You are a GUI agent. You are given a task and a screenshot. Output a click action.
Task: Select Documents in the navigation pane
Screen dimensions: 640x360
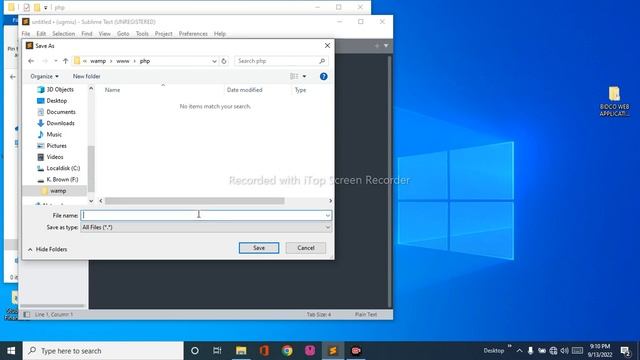pyautogui.click(x=56, y=112)
